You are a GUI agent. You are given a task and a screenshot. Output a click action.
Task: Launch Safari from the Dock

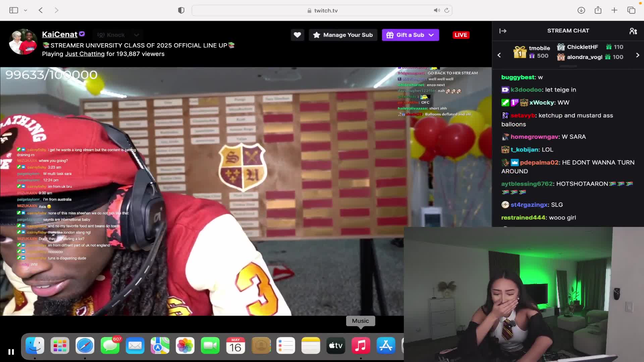(85, 346)
